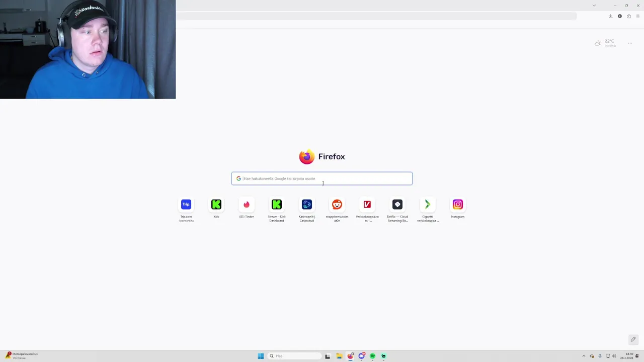Open the 22°C Helsinki weather widget
The image size is (644, 362).
[605, 43]
